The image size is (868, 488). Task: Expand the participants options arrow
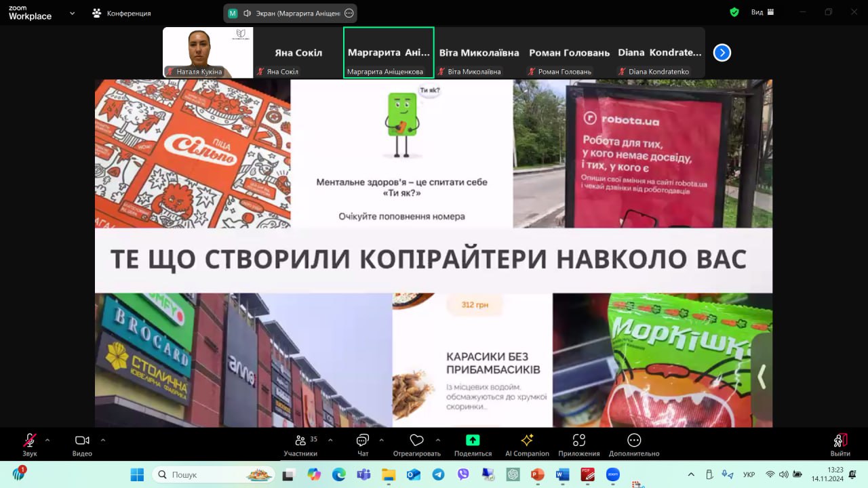click(330, 440)
